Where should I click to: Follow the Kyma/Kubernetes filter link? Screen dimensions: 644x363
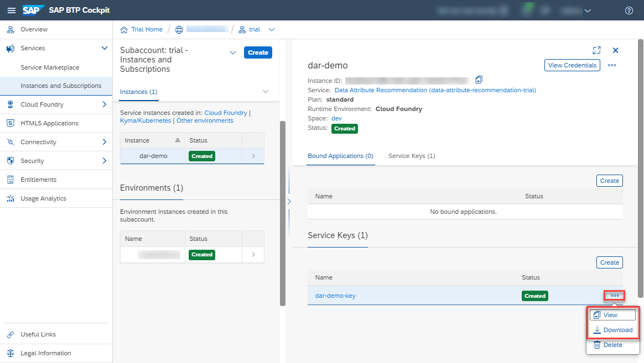pos(146,120)
